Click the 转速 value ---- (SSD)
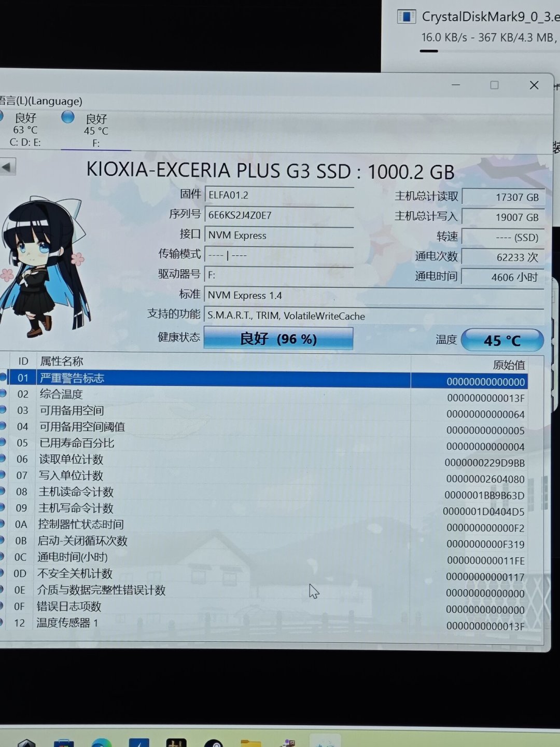Viewport: 560px width, 747px height. point(503,237)
